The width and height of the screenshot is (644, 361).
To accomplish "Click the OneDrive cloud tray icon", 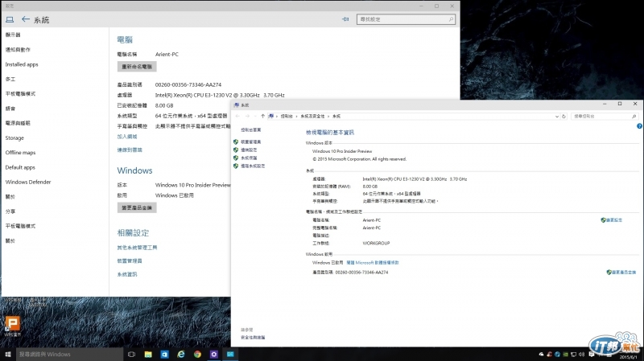I will [541, 355].
